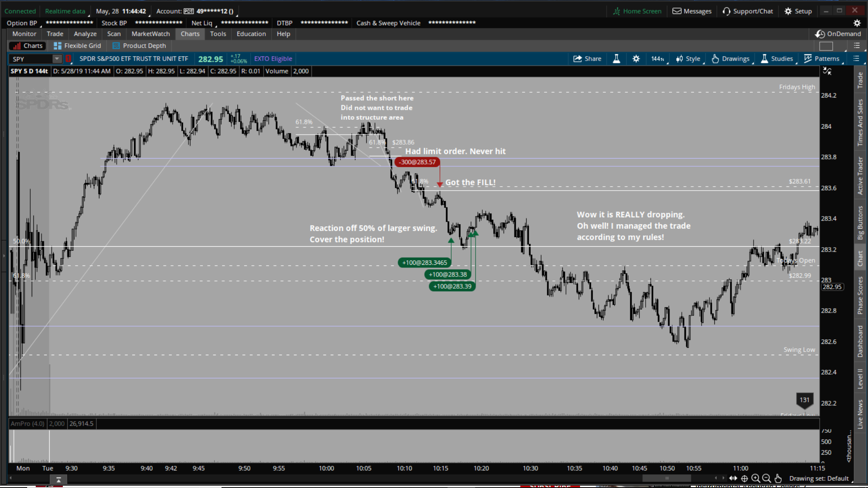Select the Charts sub-tab with bar icon

pyautogui.click(x=28, y=46)
